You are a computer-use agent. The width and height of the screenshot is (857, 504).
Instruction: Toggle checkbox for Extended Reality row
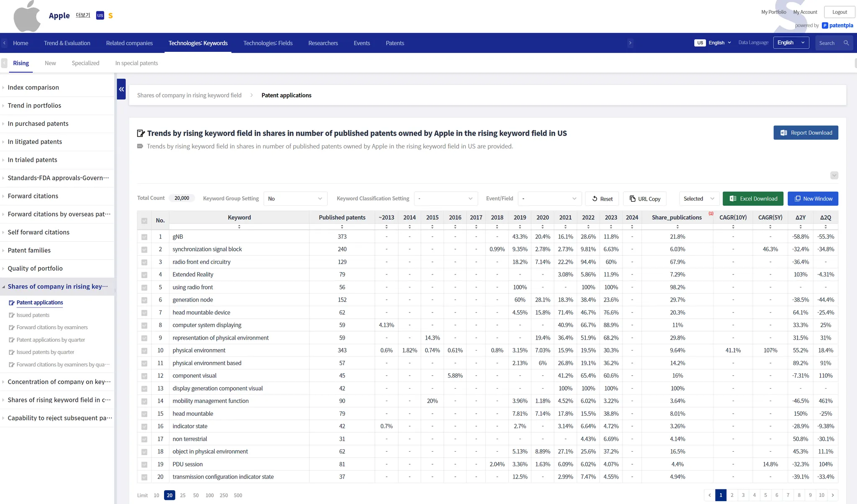[x=144, y=275]
